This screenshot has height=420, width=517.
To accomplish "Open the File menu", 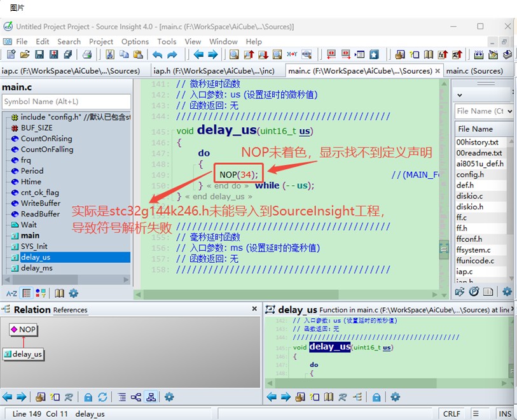I will (x=22, y=41).
